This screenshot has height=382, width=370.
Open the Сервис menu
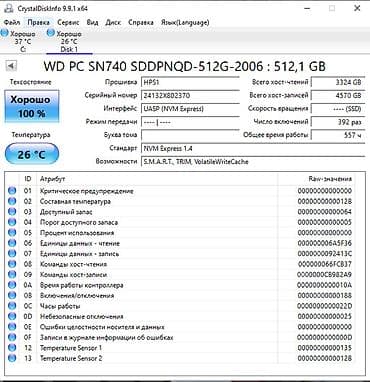pyautogui.click(x=68, y=22)
